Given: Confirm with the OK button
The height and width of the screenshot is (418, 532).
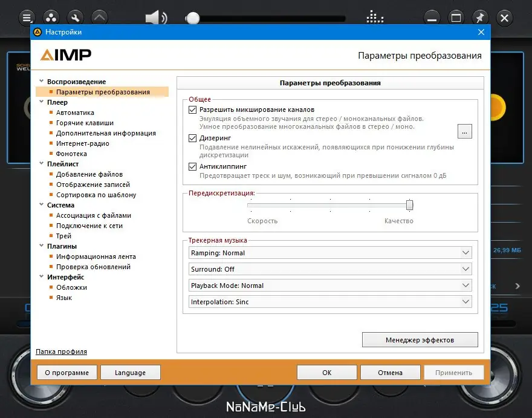Looking at the screenshot, I should (326, 373).
